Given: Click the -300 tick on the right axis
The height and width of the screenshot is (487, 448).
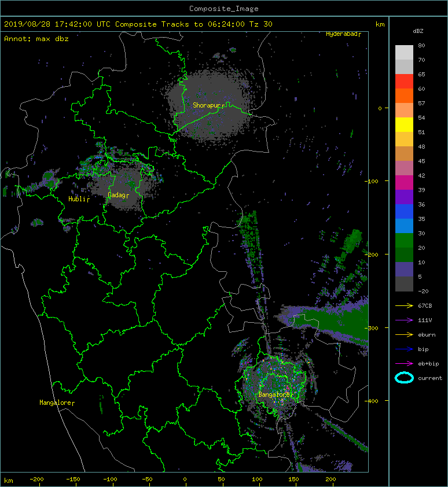Looking at the screenshot, I should tap(372, 328).
